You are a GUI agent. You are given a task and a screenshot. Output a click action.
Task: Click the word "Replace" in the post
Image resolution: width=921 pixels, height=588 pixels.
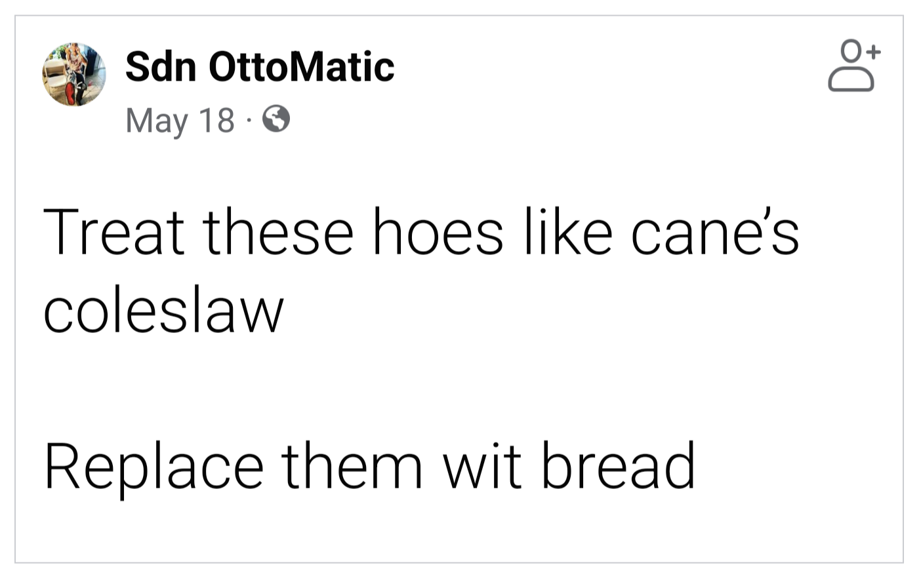coord(153,466)
